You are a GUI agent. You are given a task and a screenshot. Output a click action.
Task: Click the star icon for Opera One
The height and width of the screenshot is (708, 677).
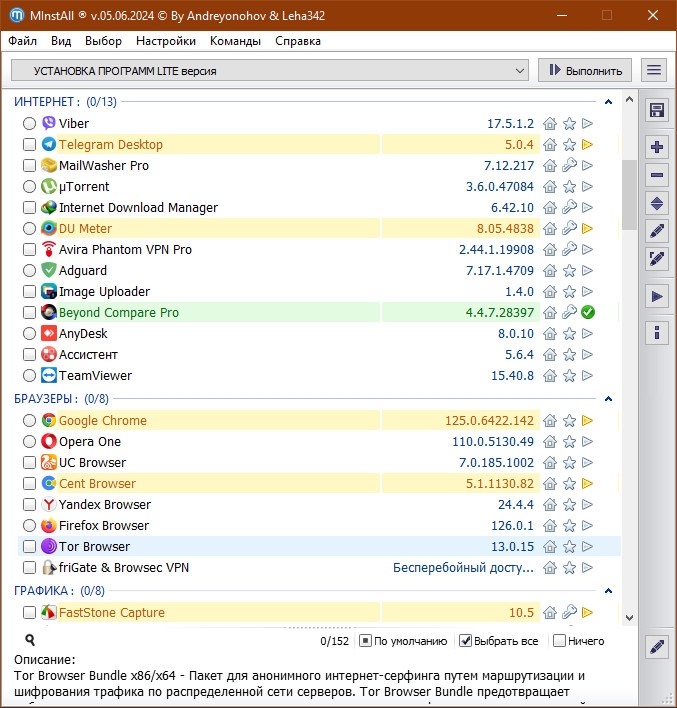click(x=569, y=442)
